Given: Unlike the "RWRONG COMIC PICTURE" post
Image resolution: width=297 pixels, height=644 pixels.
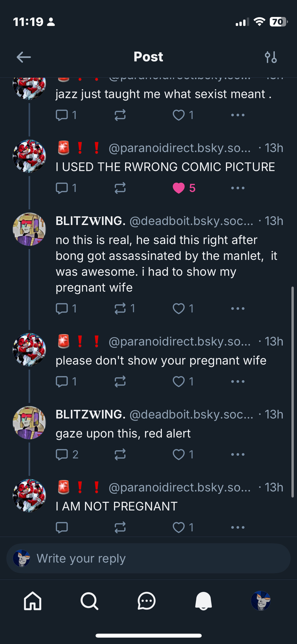Looking at the screenshot, I should tap(179, 188).
